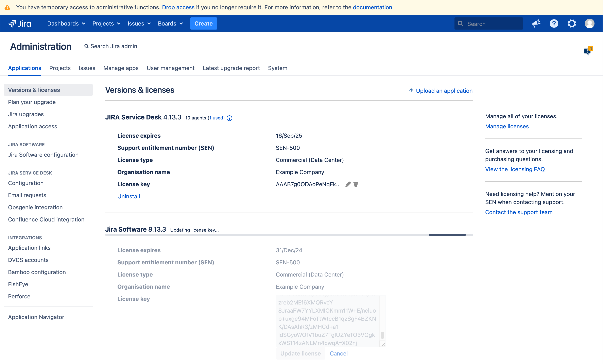Click the Jira logo in header
The image size is (603, 364).
[20, 24]
